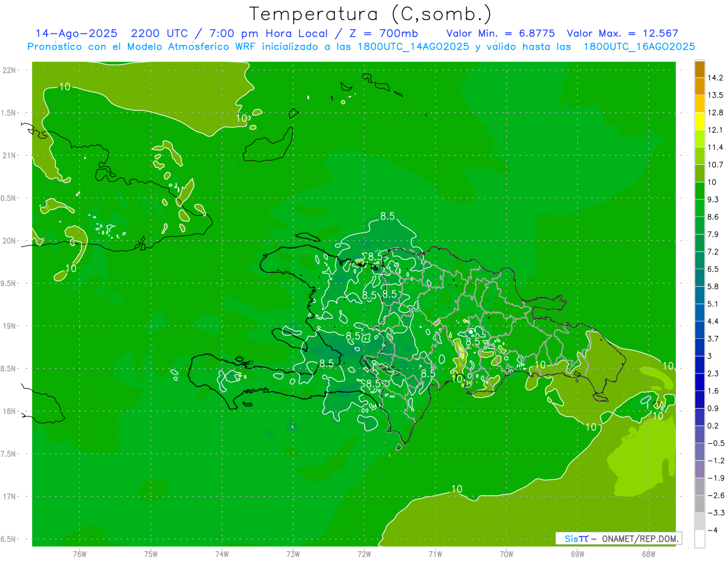728x562 pixels.
Task: Click the "76W" longitude axis label
Action: pos(79,554)
